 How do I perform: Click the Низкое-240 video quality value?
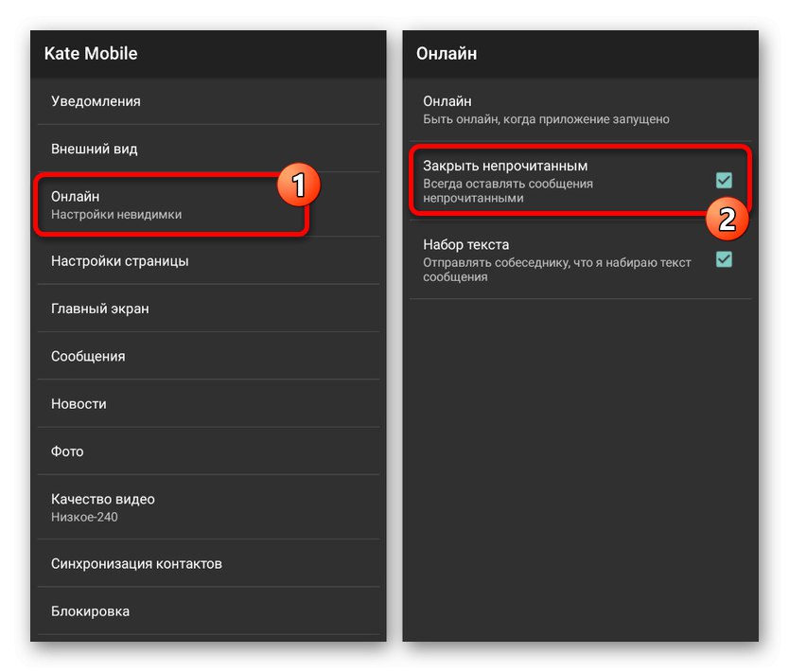[84, 517]
